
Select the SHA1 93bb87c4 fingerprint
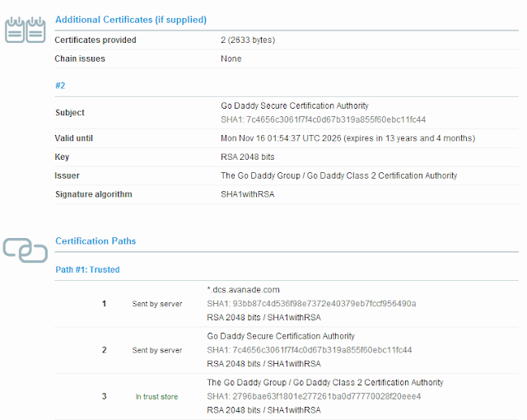coord(311,304)
